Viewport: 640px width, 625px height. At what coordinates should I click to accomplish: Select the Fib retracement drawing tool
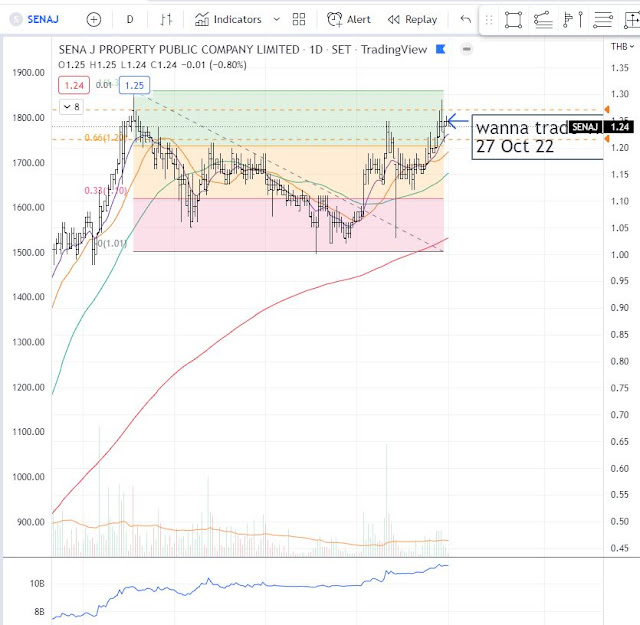pyautogui.click(x=543, y=20)
